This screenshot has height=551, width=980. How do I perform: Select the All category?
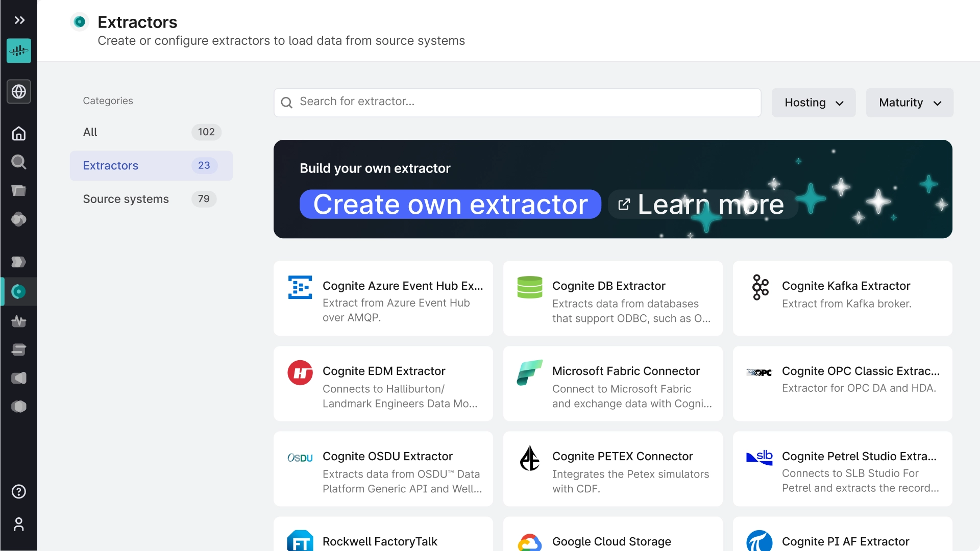(x=151, y=132)
